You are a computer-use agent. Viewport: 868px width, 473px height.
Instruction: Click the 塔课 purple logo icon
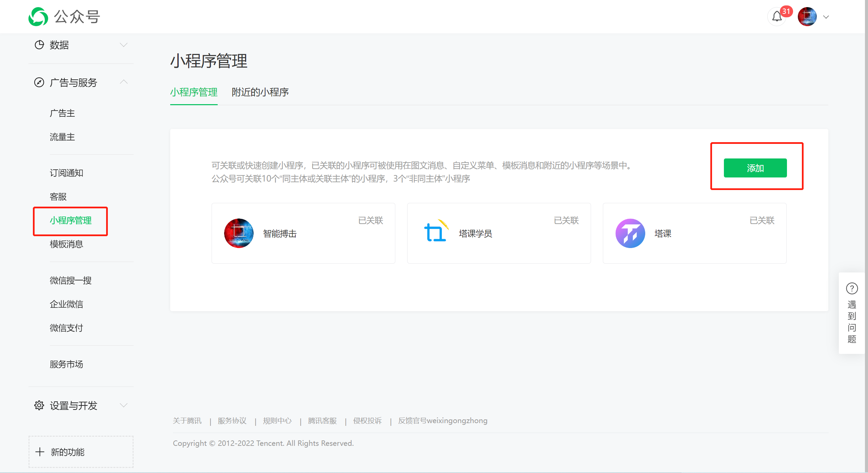click(630, 233)
